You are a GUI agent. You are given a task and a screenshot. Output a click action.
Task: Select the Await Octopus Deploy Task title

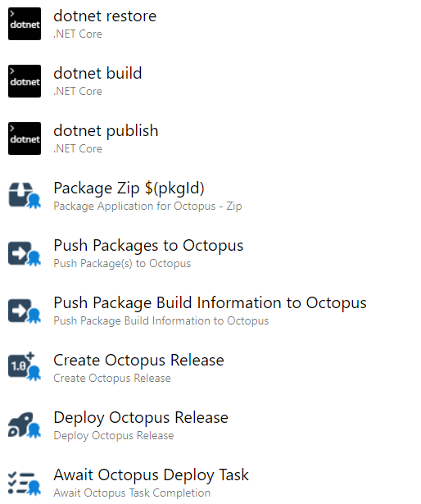pos(151,475)
